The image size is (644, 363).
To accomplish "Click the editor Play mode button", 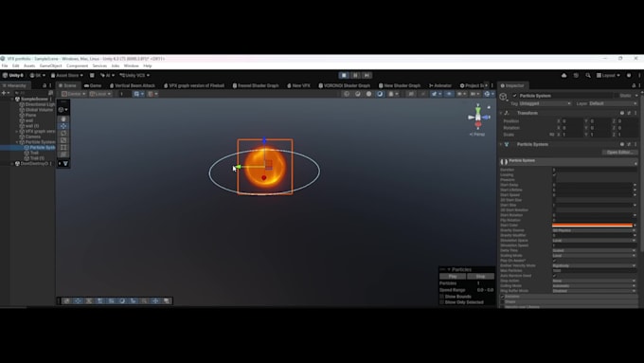I will 344,75.
